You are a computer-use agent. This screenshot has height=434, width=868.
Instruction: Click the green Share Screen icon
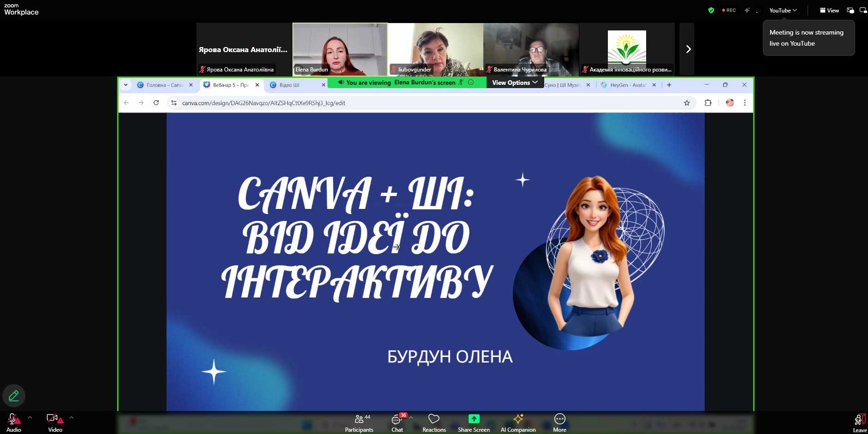pos(474,419)
